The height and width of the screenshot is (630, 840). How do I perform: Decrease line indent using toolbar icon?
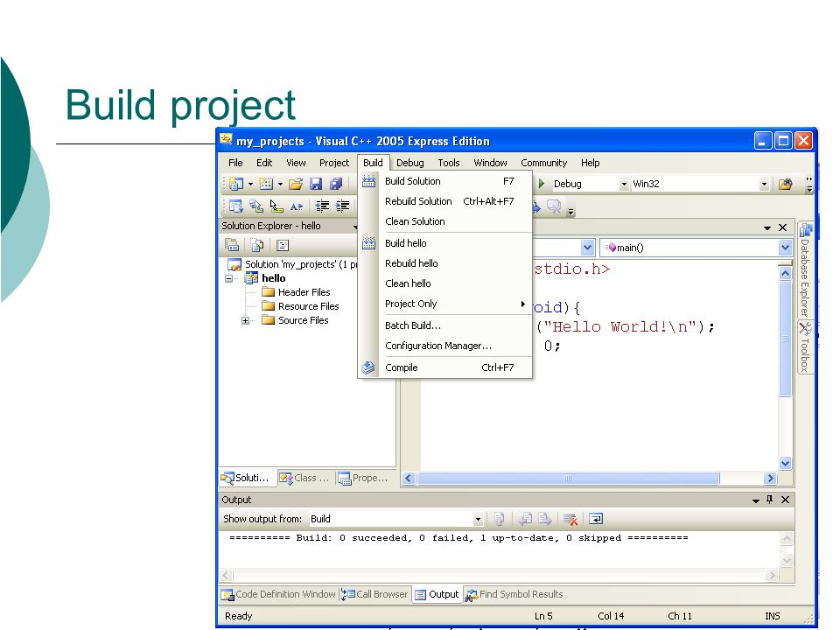pyautogui.click(x=322, y=206)
